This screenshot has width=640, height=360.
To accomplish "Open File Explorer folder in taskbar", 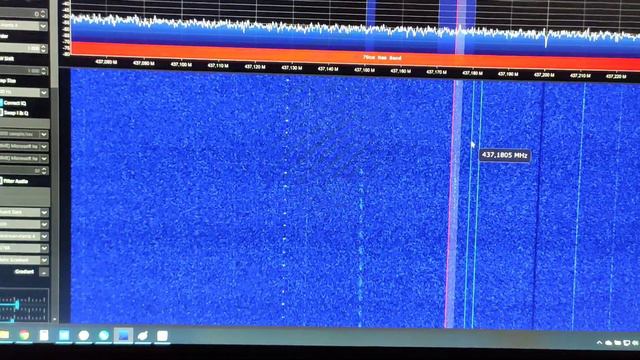I will [4, 335].
